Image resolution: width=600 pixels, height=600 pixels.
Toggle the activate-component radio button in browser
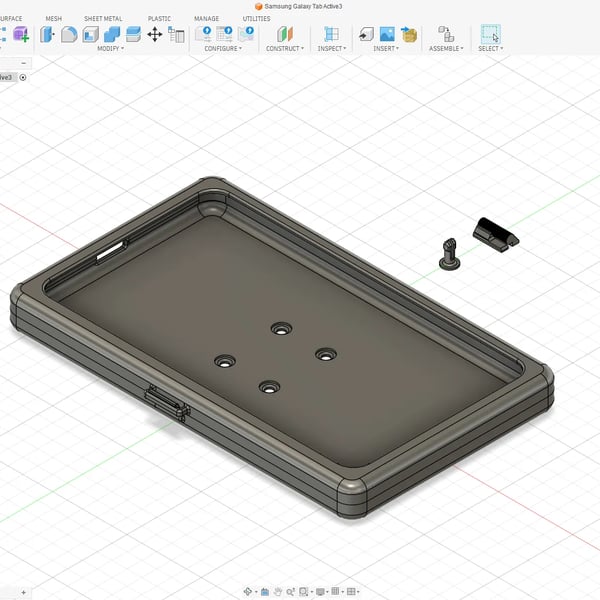coord(23,78)
